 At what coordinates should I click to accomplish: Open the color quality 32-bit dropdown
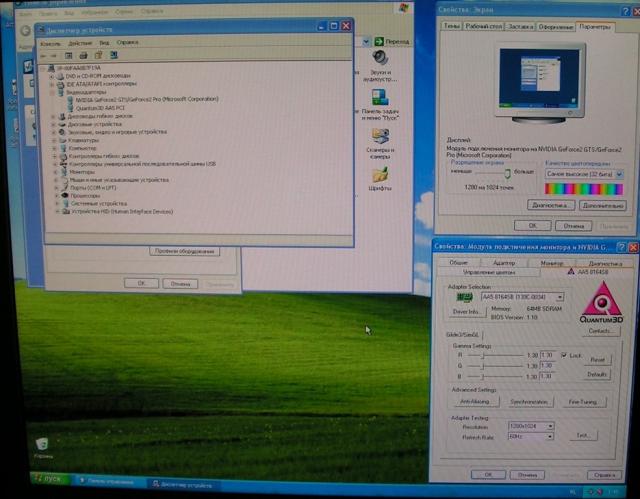619,174
